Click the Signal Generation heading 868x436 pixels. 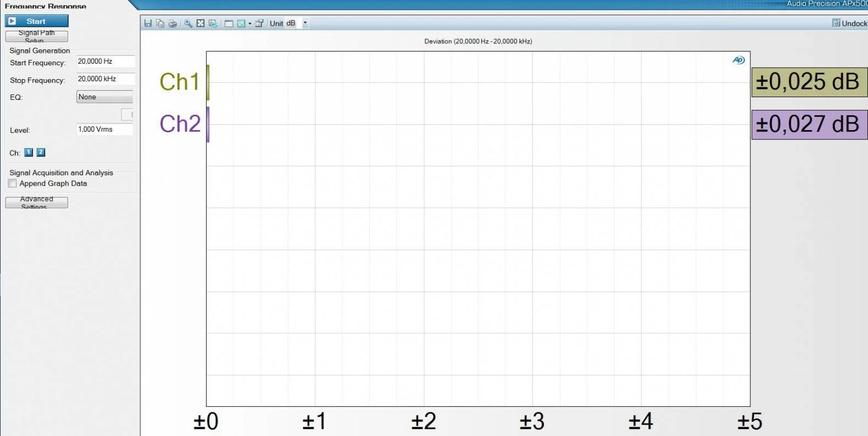click(40, 51)
